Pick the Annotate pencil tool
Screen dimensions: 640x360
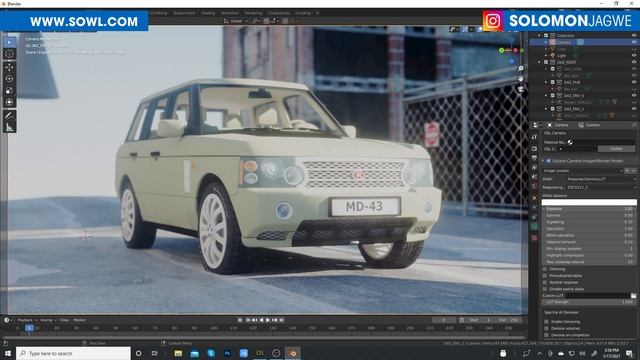click(x=9, y=115)
